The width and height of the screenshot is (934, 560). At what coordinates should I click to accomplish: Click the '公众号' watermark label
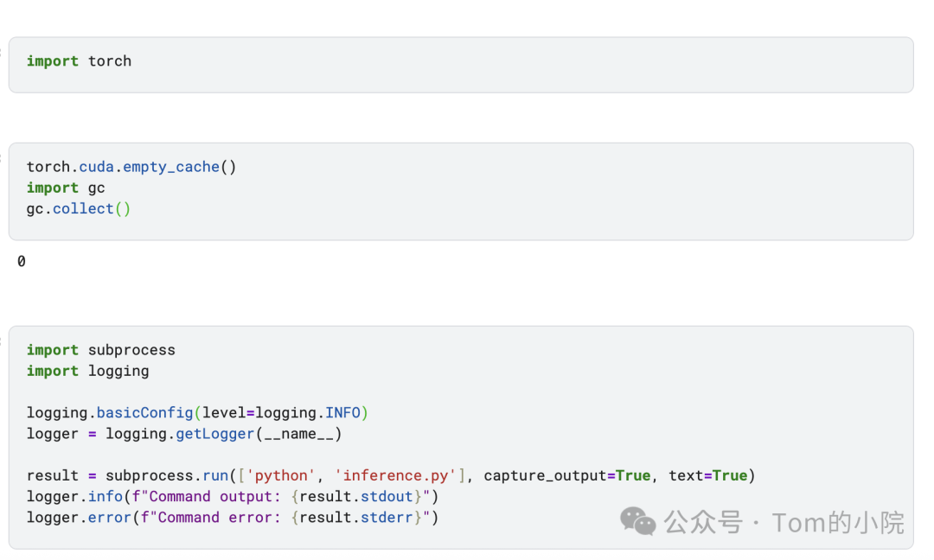pyautogui.click(x=703, y=522)
